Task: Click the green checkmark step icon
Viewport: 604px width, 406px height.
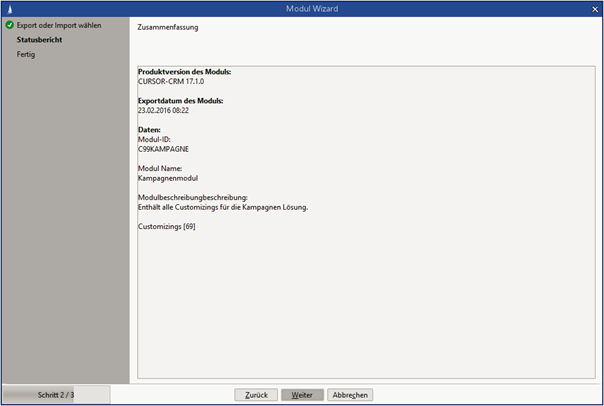Action: pos(9,24)
